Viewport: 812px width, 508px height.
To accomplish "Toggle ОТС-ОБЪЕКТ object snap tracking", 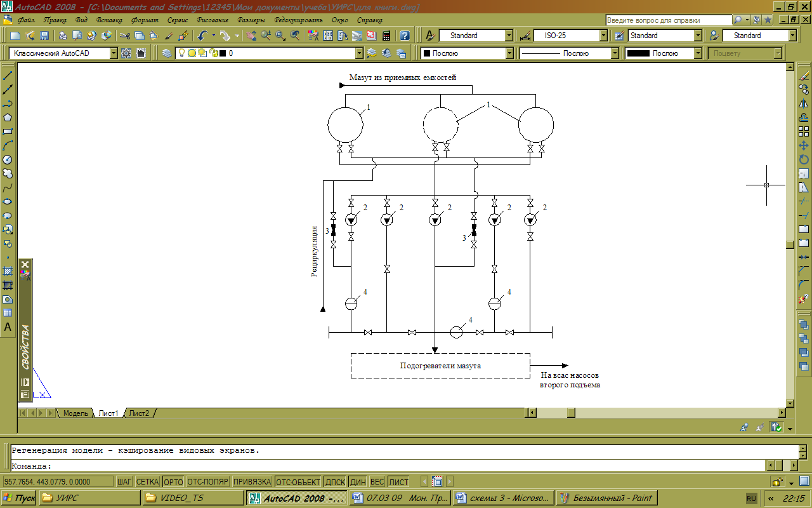I will pyautogui.click(x=298, y=482).
